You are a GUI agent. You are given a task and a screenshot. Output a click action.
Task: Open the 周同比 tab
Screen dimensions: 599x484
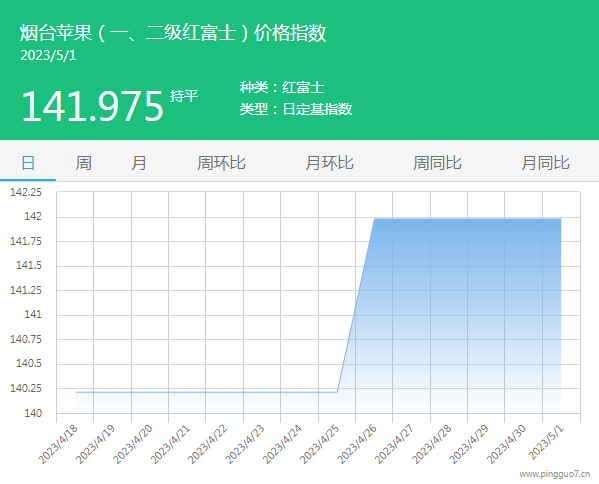click(437, 163)
